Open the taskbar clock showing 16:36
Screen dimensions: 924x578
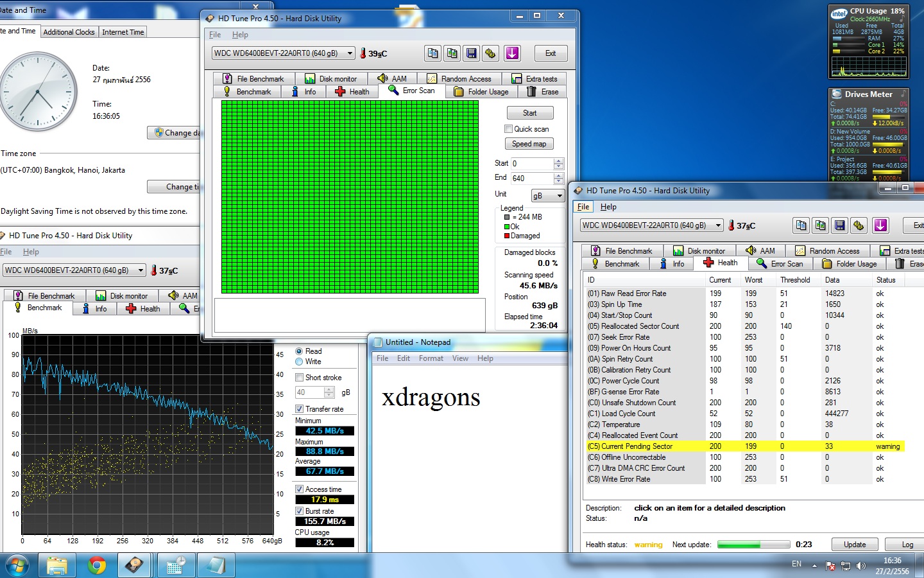click(893, 566)
